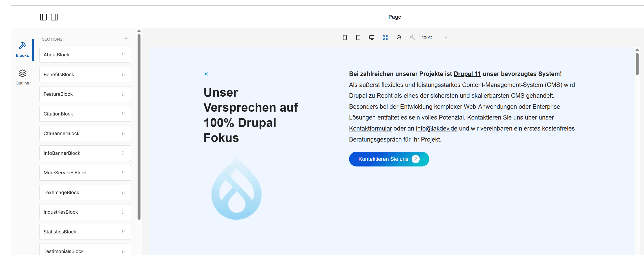Select the heading Unser Versprechen auf 100% Drupal Fokus
644x255 pixels.
(x=250, y=115)
